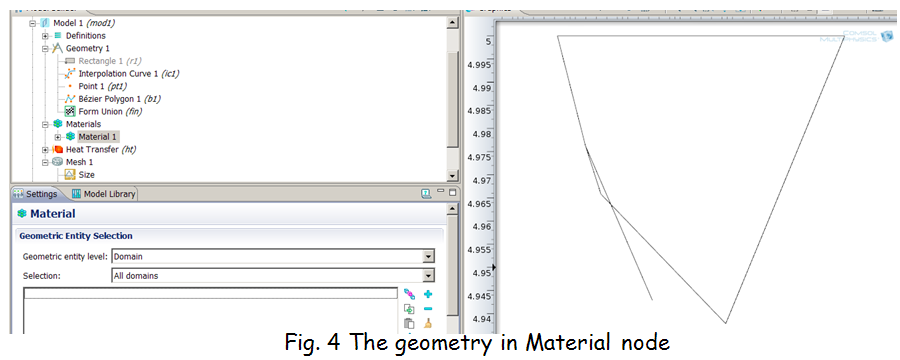Expand the Heat Transfer (ht) node
Image resolution: width=900 pixels, height=360 pixels.
point(45,149)
